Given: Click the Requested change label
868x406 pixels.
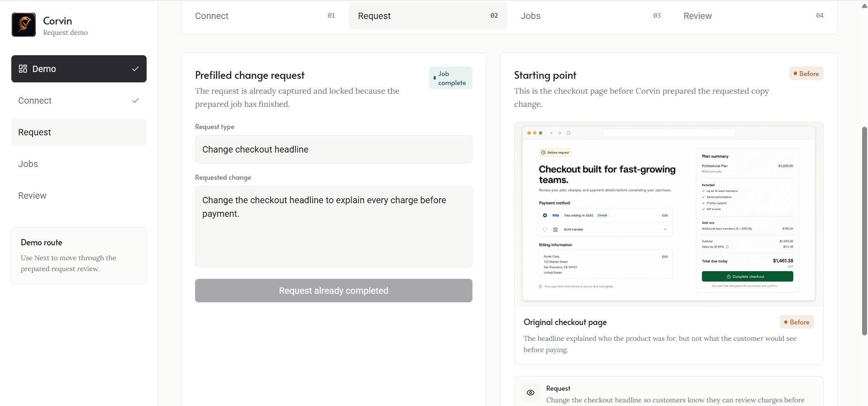Looking at the screenshot, I should click(x=223, y=177).
